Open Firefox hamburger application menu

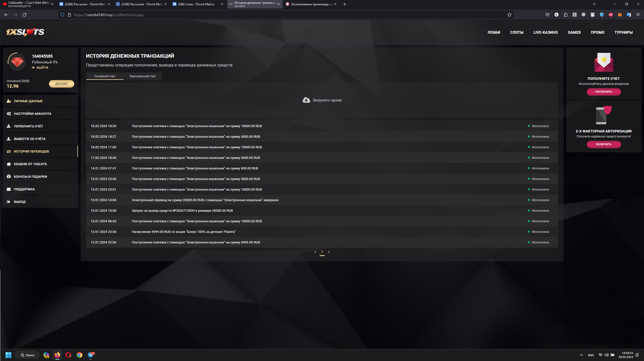pos(638,15)
